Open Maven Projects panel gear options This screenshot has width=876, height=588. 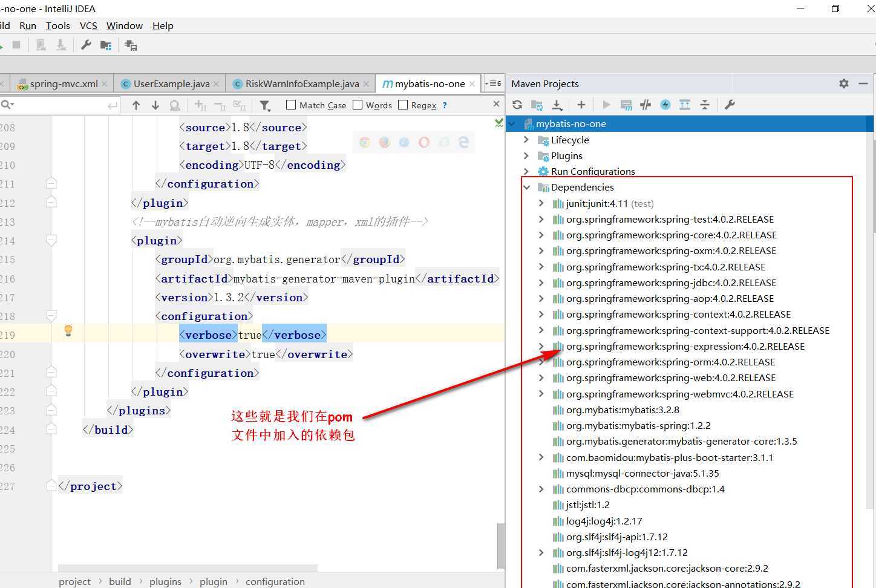(x=844, y=83)
